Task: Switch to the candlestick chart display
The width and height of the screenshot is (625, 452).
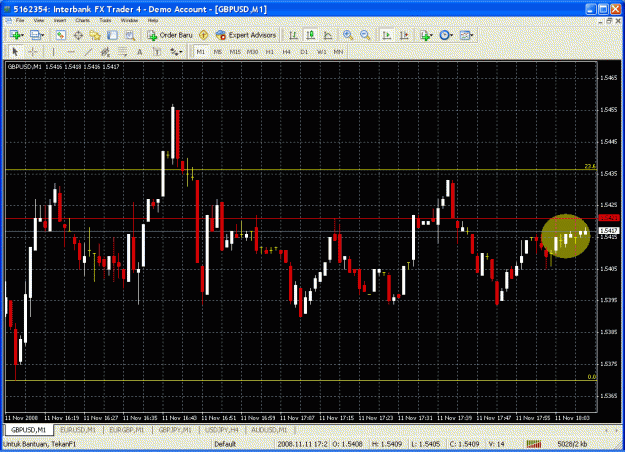Action: tap(311, 35)
